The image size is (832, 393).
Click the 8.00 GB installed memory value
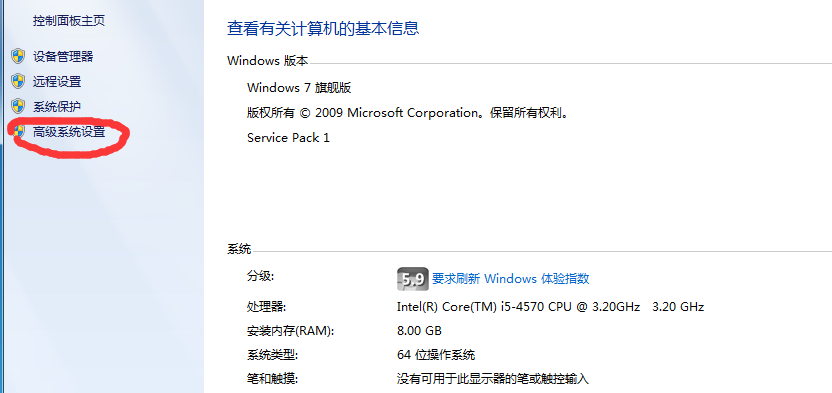coord(419,331)
